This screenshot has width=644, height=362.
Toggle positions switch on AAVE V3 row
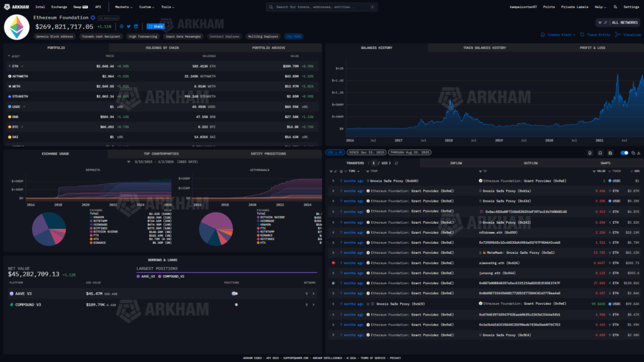tap(234, 293)
